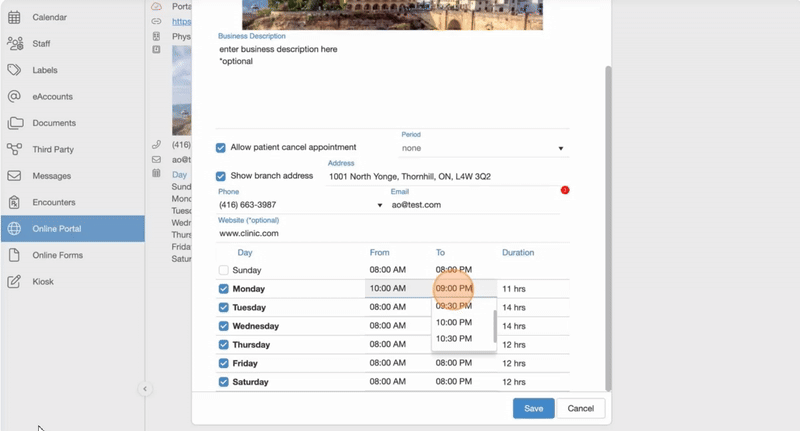Click the Calendar icon in sidebar
The image size is (800, 431).
tap(15, 18)
